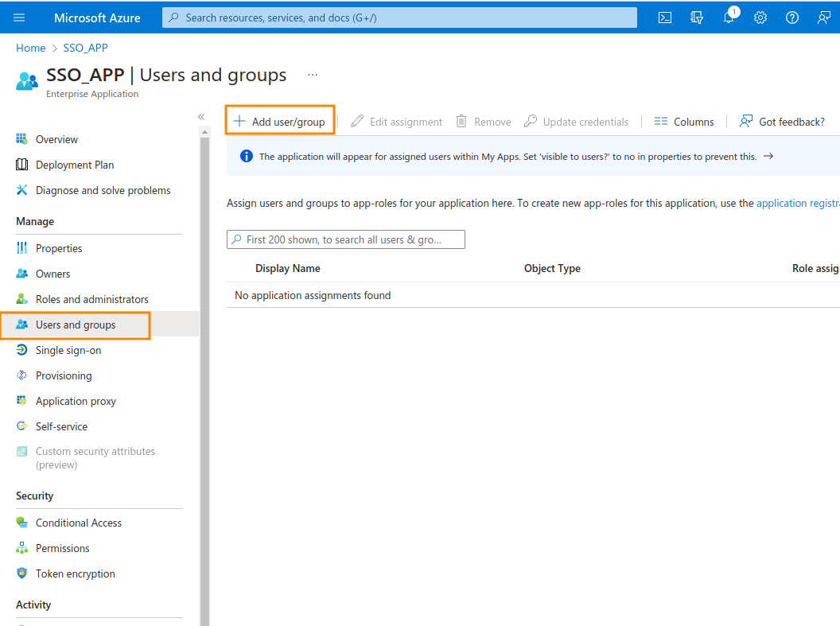The height and width of the screenshot is (626, 840).
Task: Click the Help question mark icon
Action: (792, 17)
